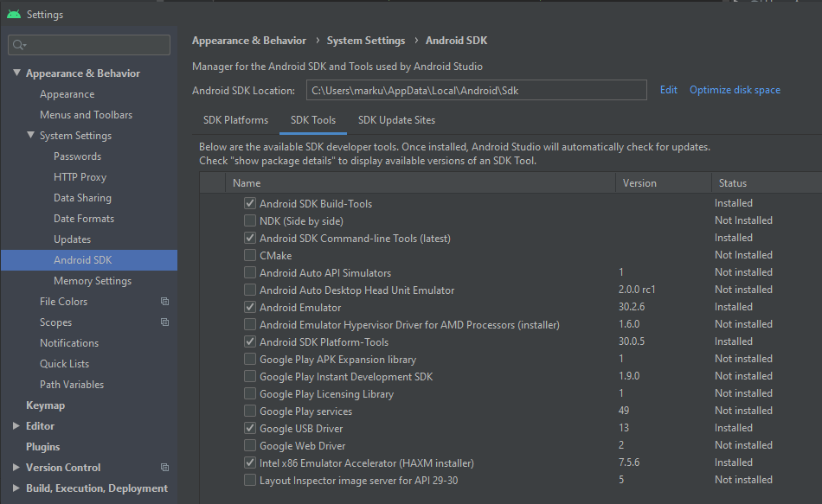Select the SDK Tools tab
The image size is (822, 504).
point(313,120)
